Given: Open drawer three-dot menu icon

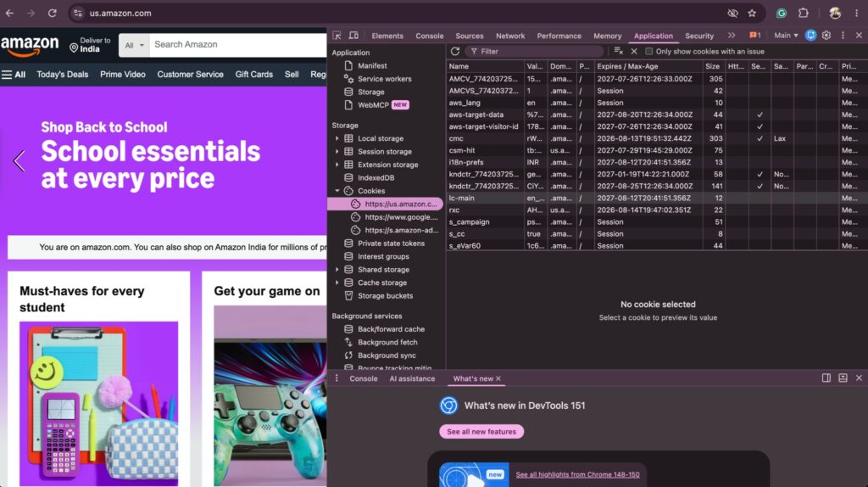Looking at the screenshot, I should [337, 378].
